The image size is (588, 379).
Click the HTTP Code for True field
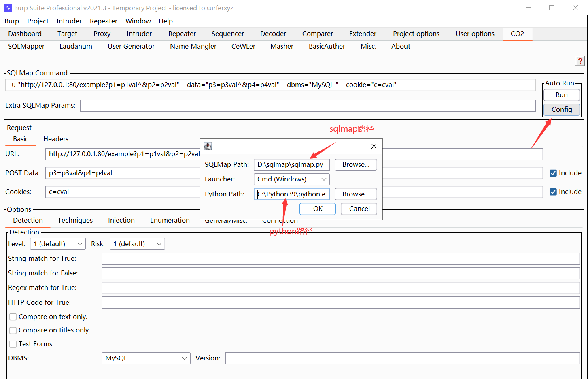tap(340, 302)
